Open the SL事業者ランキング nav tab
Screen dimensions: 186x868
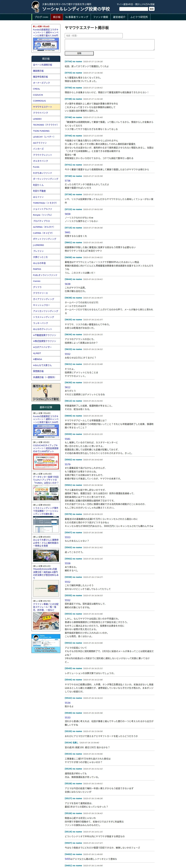(77, 17)
